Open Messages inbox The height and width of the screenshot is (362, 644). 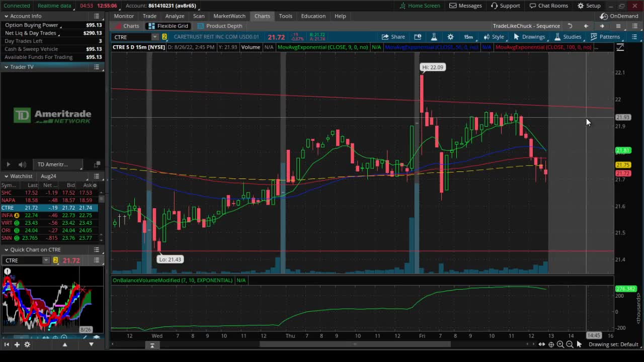tap(465, 6)
